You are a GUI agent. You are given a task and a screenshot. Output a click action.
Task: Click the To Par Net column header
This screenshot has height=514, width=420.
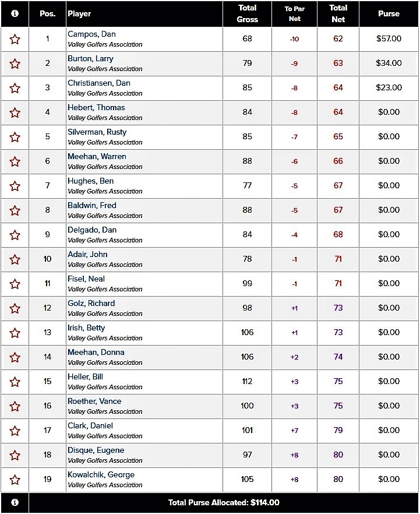pyautogui.click(x=294, y=13)
